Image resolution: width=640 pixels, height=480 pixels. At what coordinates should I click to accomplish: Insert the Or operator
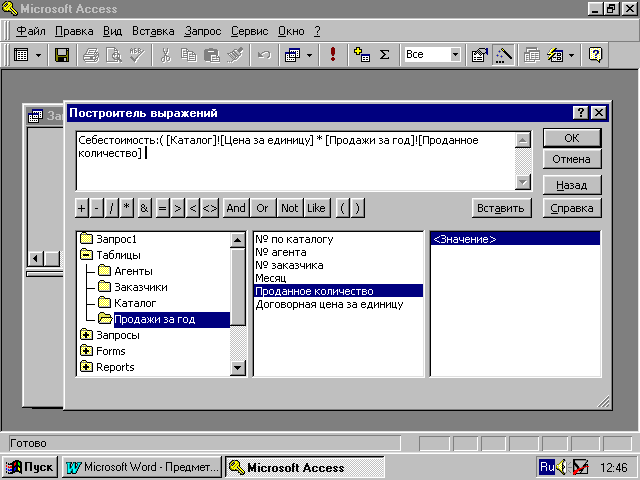pos(262,208)
